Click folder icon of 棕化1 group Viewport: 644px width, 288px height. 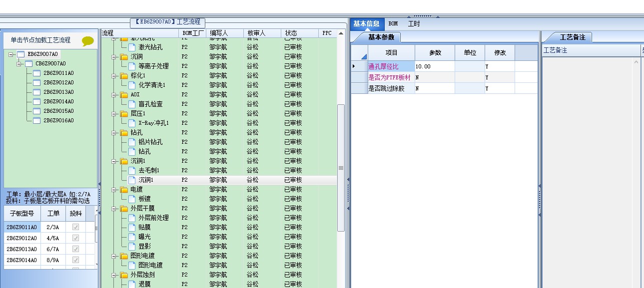click(124, 75)
